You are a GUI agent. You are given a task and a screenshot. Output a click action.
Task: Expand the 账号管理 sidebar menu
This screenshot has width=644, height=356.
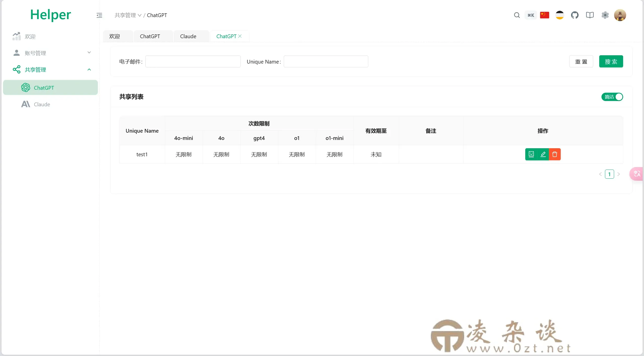(x=50, y=53)
